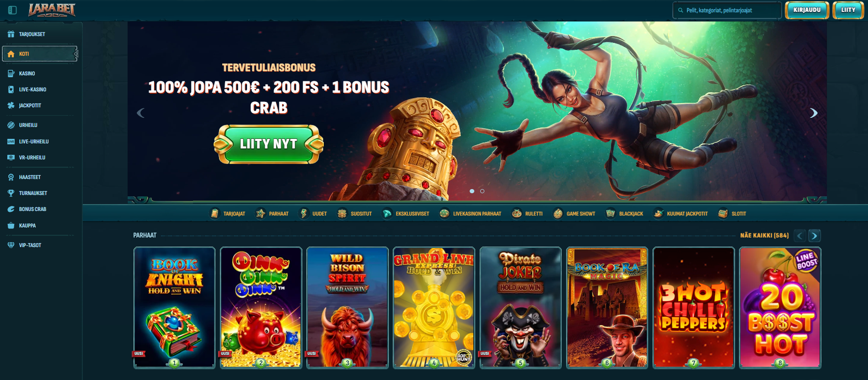The image size is (868, 380).
Task: Open the Jackpotit clover icon
Action: click(x=11, y=106)
